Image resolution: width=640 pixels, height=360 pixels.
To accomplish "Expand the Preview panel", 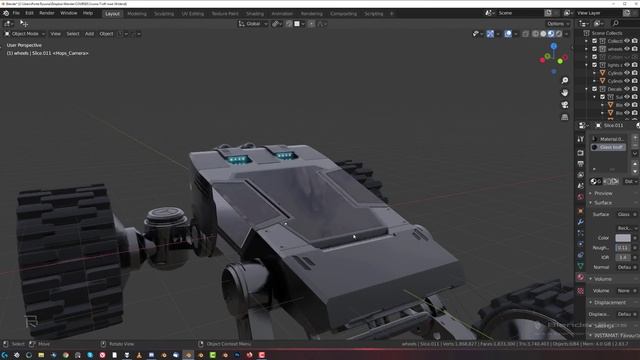I will [603, 193].
